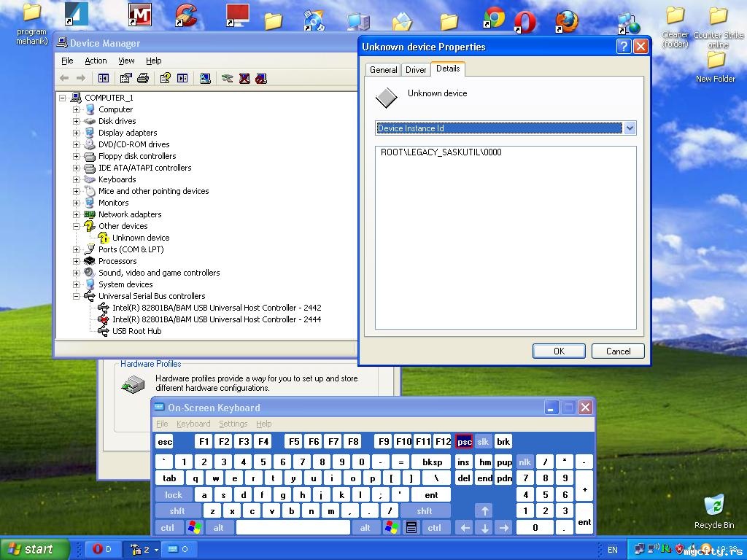The width and height of the screenshot is (747, 560).
Task: Click the Help toolbar icon with question mark
Action: tap(166, 78)
